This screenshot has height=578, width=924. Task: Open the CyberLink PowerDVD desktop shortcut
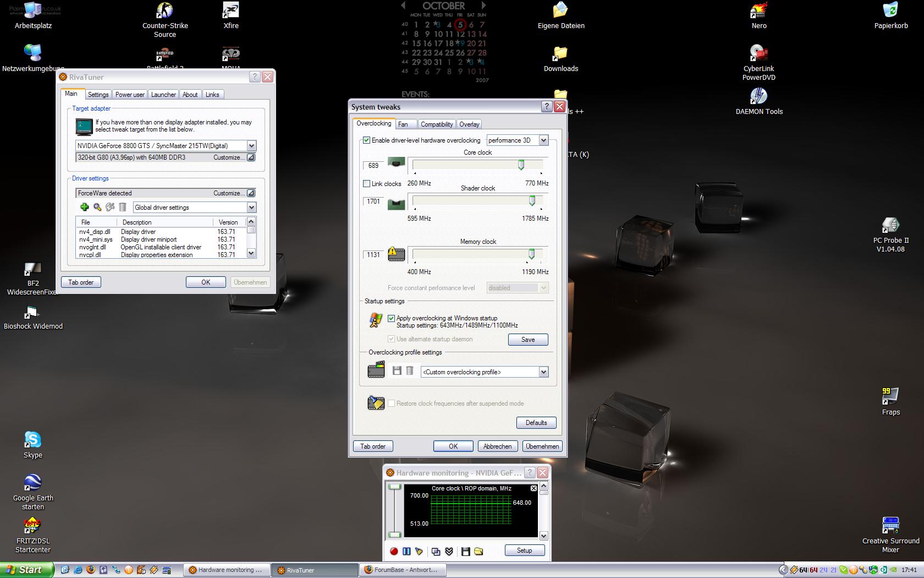(759, 63)
